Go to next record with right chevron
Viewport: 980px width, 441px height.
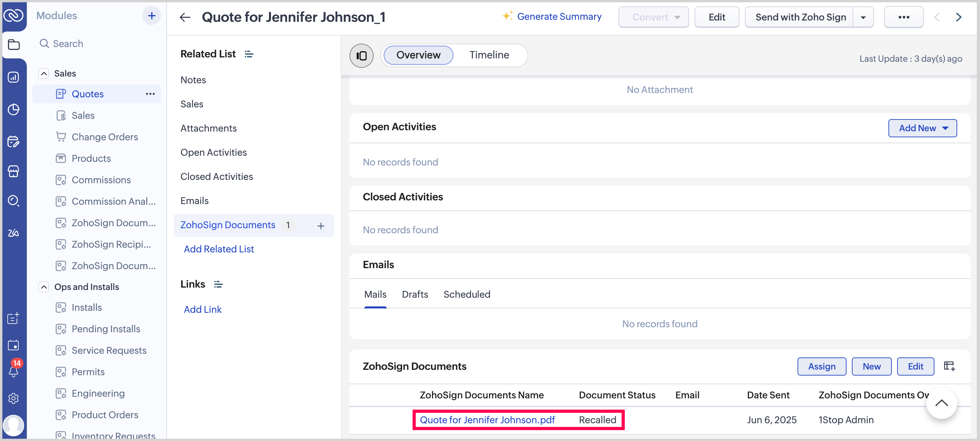point(959,17)
